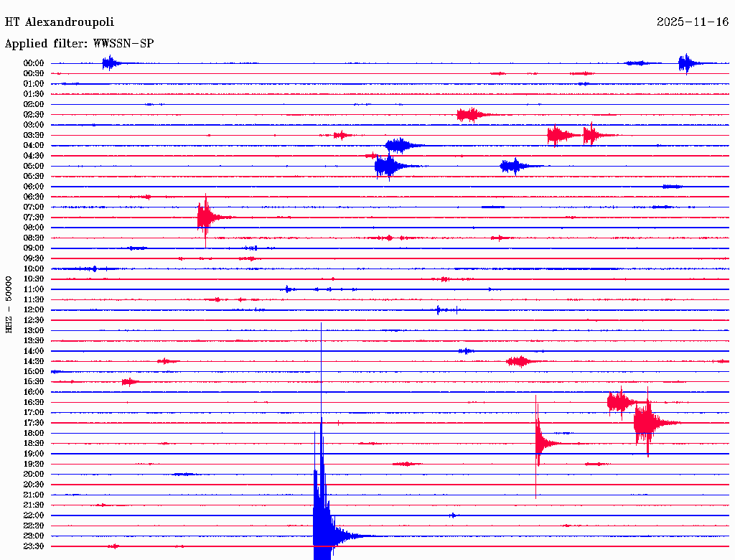The height and width of the screenshot is (560, 735).
Task: Click the 'HT Alexandroupoli' station title
Action: tap(60, 22)
